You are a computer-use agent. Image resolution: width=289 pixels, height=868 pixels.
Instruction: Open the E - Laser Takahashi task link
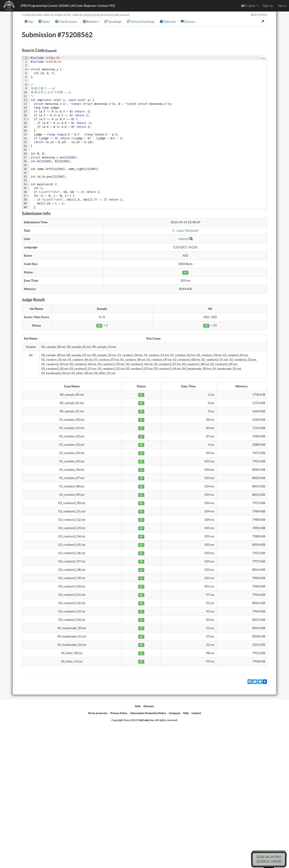pyautogui.click(x=185, y=231)
